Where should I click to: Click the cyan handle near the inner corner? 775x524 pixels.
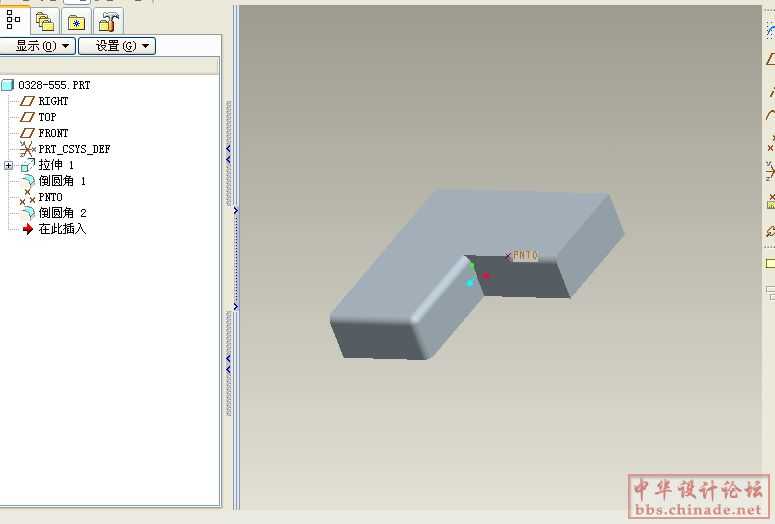pyautogui.click(x=470, y=283)
